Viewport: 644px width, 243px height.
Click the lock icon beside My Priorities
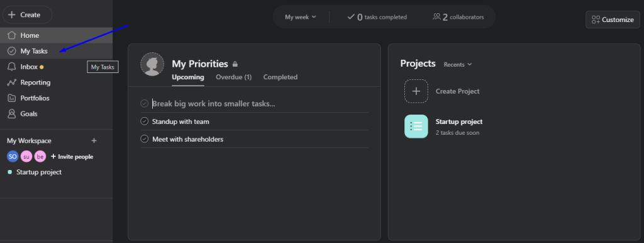[235, 64]
